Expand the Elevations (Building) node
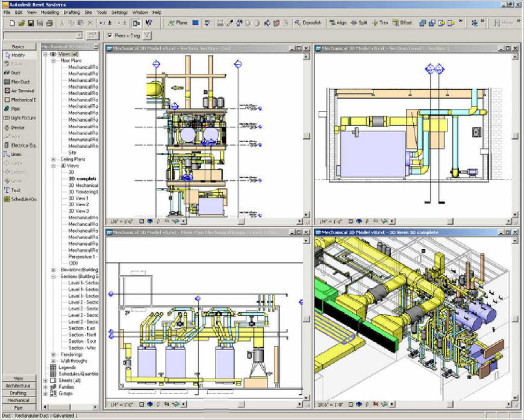This screenshot has height=420, width=524. pyautogui.click(x=53, y=270)
